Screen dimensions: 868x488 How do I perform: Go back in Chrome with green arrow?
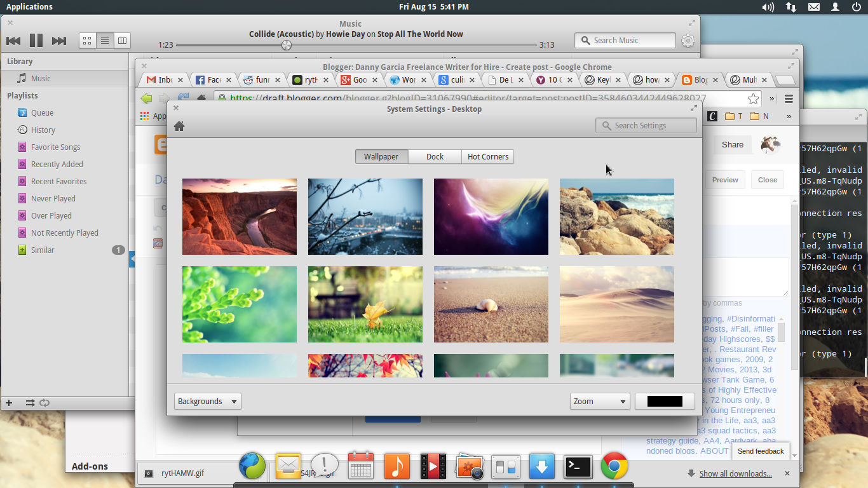coord(147,98)
